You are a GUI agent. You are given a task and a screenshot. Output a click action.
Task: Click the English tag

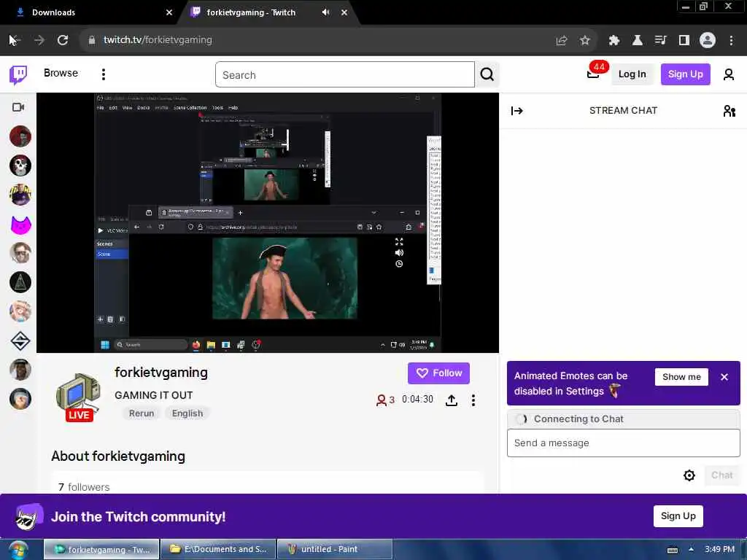tap(187, 413)
